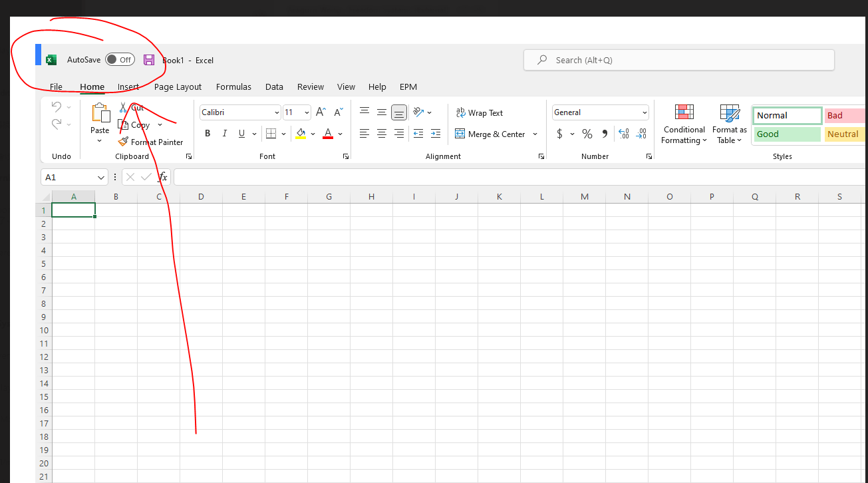Apply Underline formatting
The width and height of the screenshot is (868, 483).
242,134
